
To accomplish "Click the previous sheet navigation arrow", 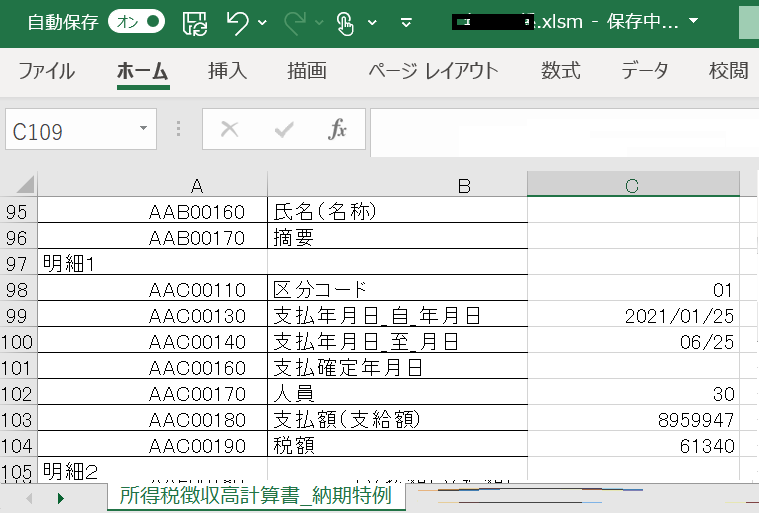I will [x=29, y=498].
